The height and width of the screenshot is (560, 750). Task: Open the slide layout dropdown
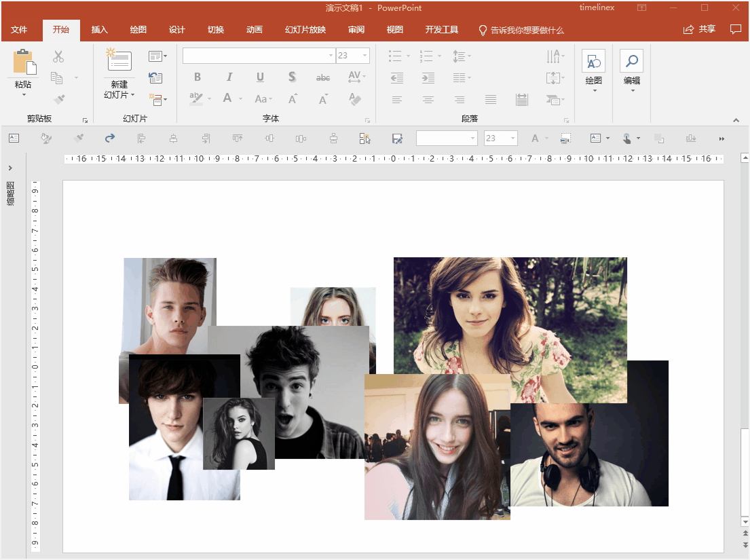pos(157,56)
